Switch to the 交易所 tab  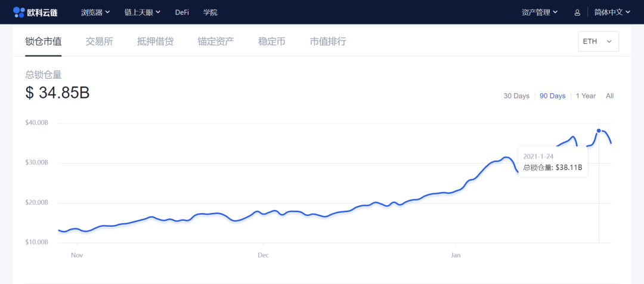(x=99, y=41)
